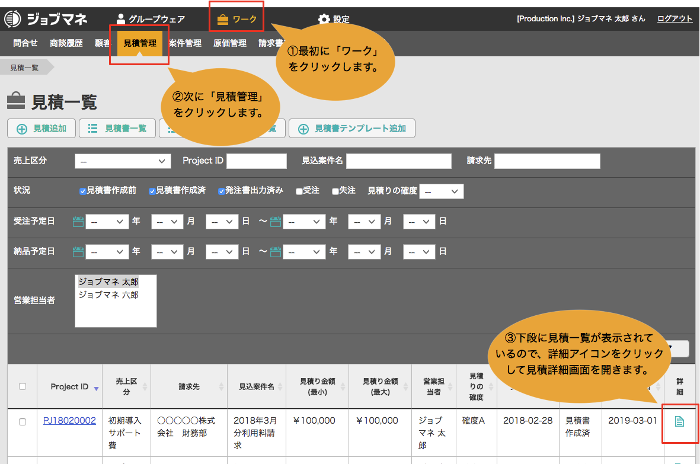Expand the 売上区分 dropdown

click(x=123, y=161)
